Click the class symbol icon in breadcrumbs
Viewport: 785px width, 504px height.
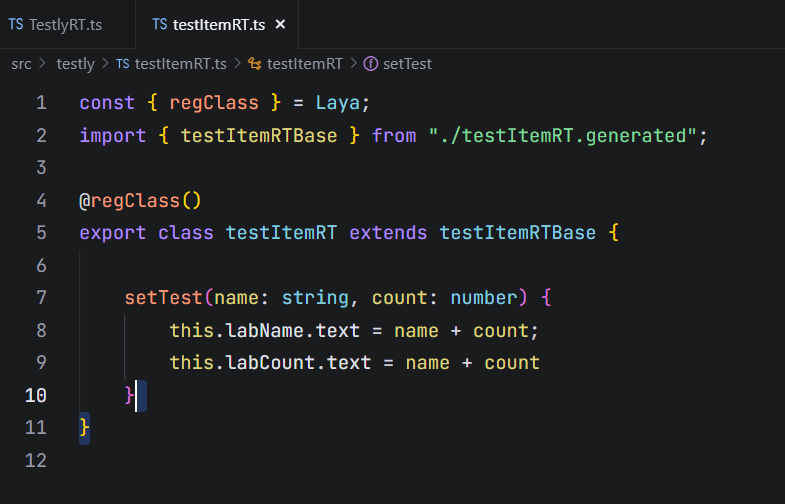tap(254, 63)
